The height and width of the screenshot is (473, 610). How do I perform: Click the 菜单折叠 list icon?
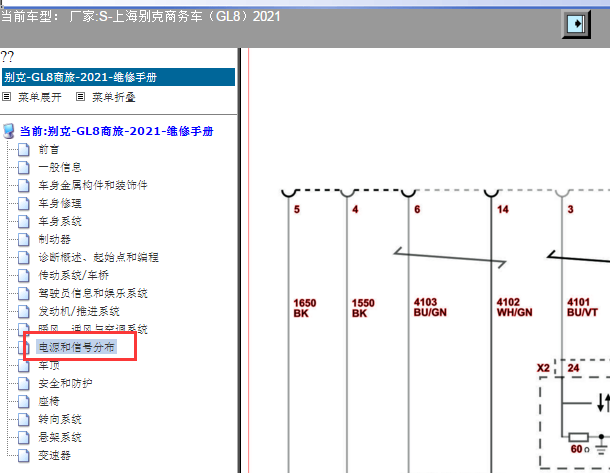(80, 96)
